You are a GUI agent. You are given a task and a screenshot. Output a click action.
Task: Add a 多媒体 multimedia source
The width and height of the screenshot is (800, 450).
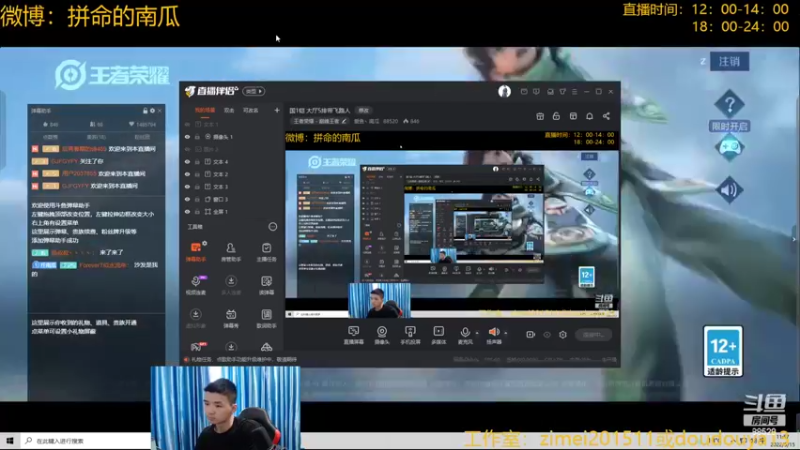pos(438,335)
